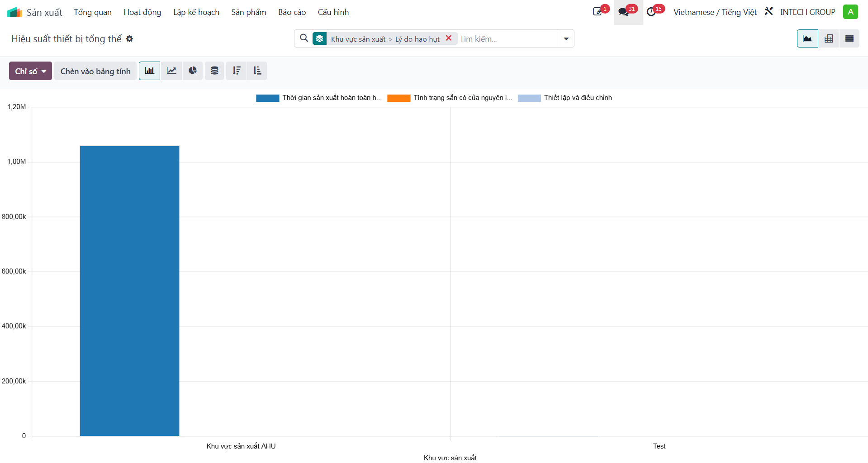Switch to list view
The image size is (868, 463).
(x=849, y=38)
